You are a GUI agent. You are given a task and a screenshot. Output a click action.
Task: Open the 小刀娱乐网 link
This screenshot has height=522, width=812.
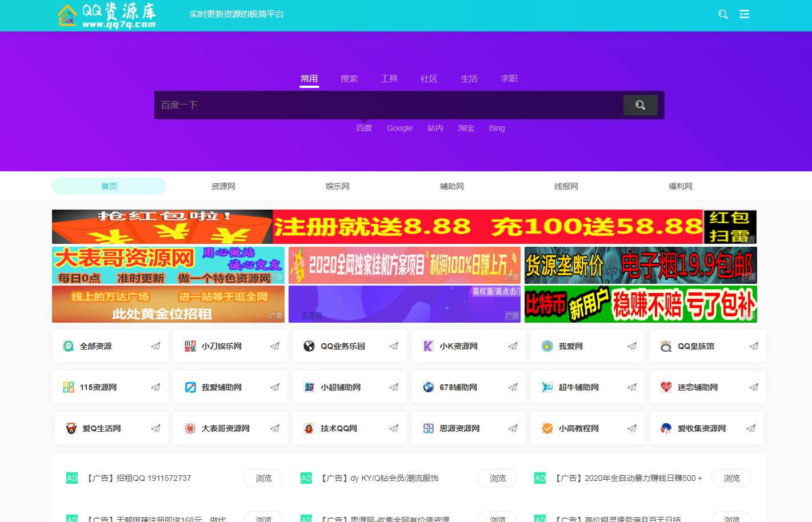click(222, 346)
